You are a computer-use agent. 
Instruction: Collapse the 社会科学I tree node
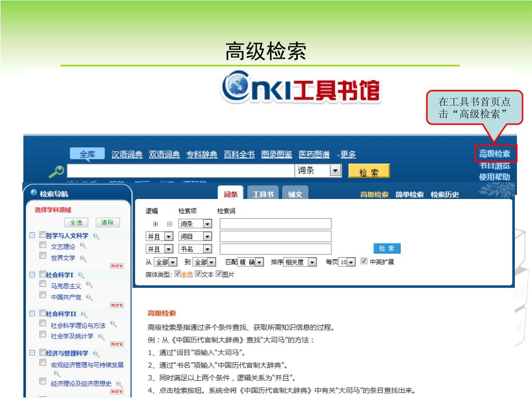[32, 274]
